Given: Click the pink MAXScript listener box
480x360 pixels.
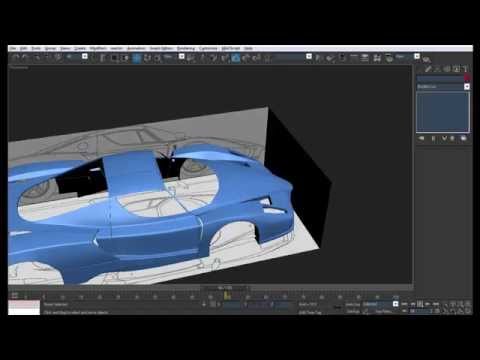Looking at the screenshot, I should coord(24,304).
